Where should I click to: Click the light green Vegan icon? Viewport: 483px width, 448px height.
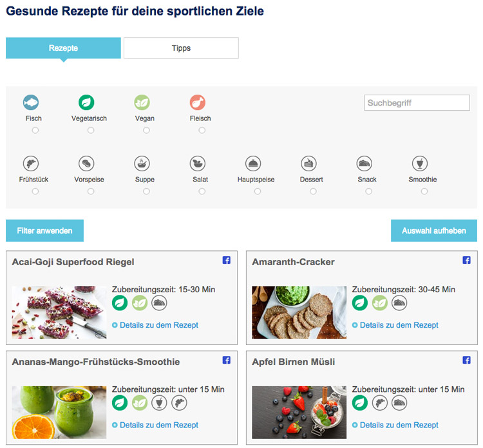[x=142, y=102]
